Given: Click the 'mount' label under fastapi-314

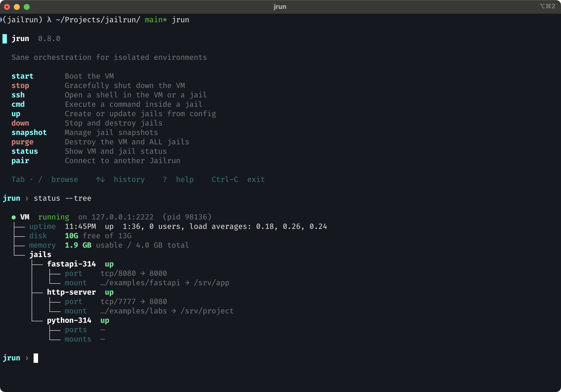Looking at the screenshot, I should tap(76, 283).
